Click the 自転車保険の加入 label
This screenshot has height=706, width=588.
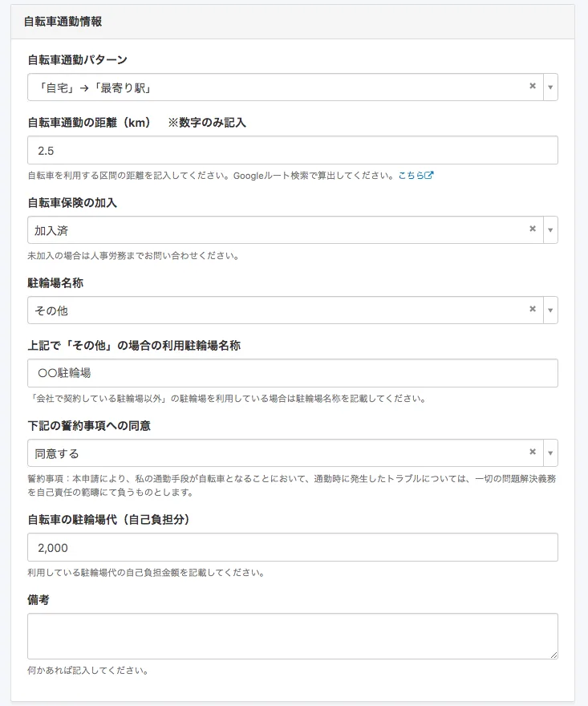point(72,203)
